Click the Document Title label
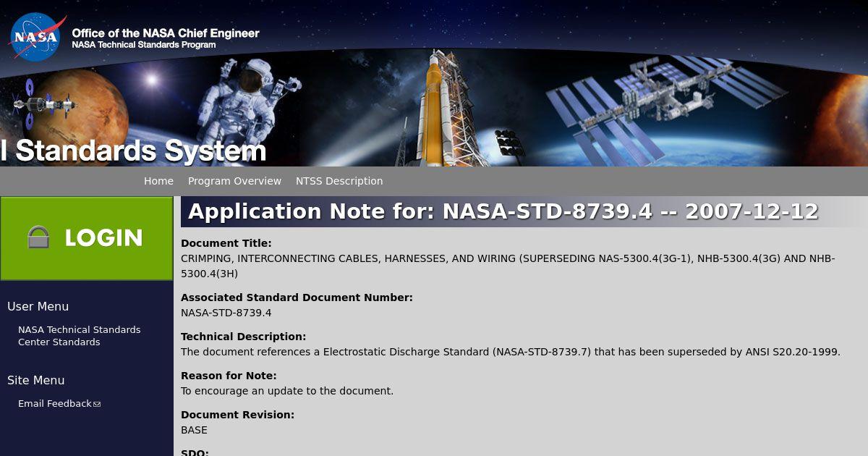The height and width of the screenshot is (456, 868). [x=226, y=243]
